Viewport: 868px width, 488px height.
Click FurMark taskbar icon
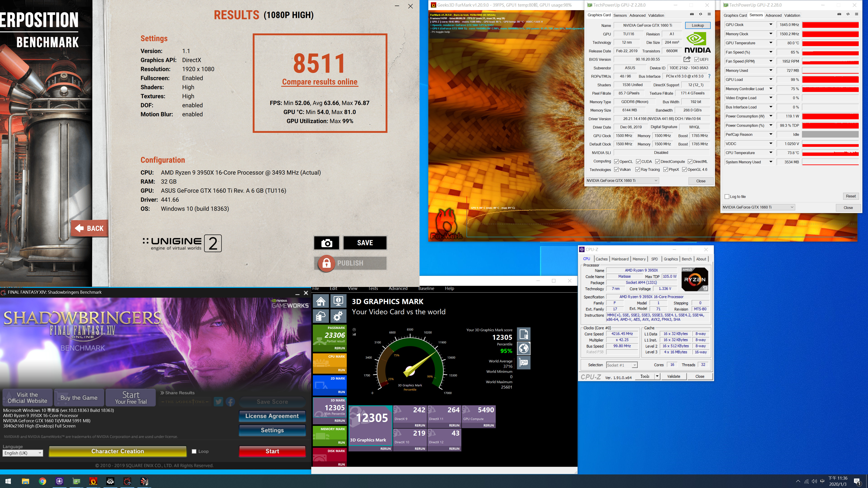pos(93,481)
